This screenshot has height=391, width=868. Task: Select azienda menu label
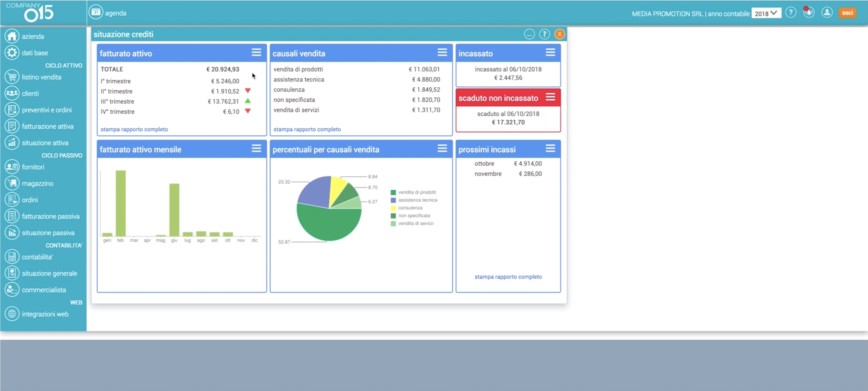tap(33, 36)
